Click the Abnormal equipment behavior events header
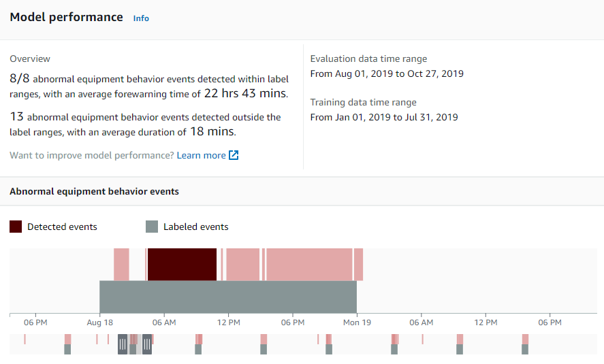604x364 pixels. (95, 191)
